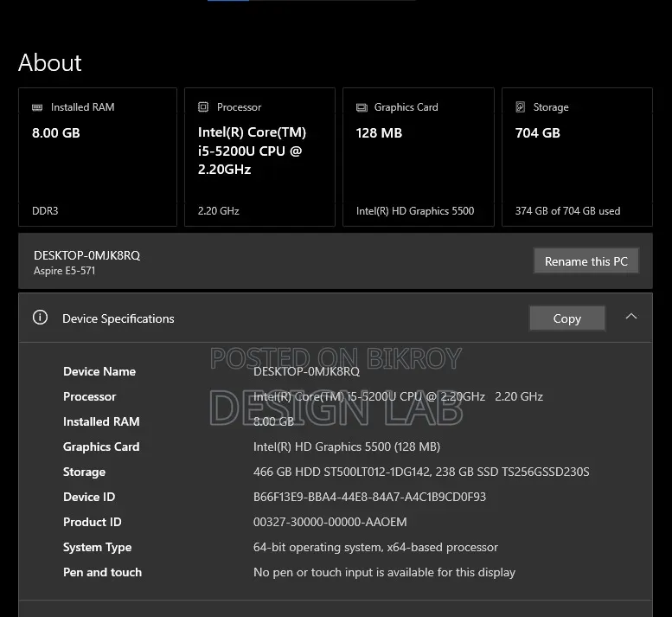Image resolution: width=672 pixels, height=617 pixels.
Task: Select the Device Name value DESKTOP-0MJK8RQ
Action: [x=306, y=371]
